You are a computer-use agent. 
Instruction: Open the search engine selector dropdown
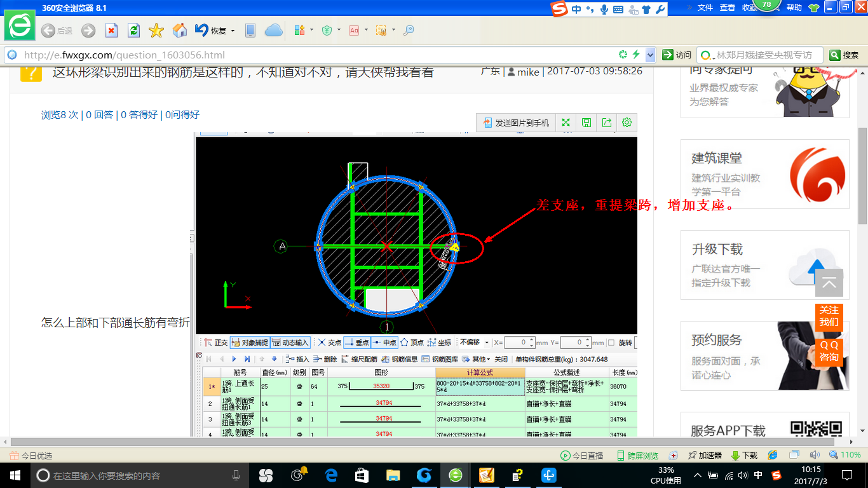(707, 55)
